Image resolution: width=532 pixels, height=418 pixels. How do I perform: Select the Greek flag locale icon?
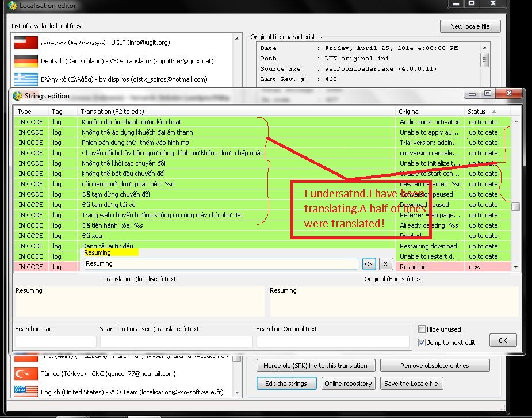click(x=26, y=79)
